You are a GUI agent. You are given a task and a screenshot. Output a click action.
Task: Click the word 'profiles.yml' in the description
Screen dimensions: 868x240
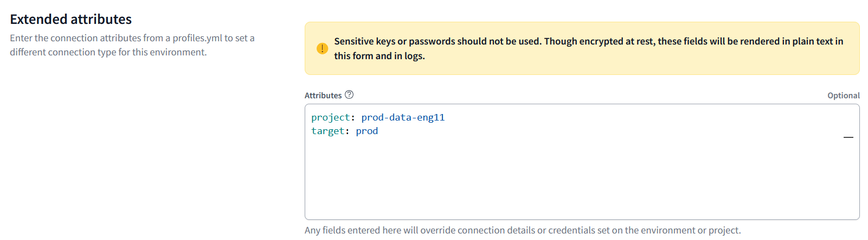pos(197,38)
